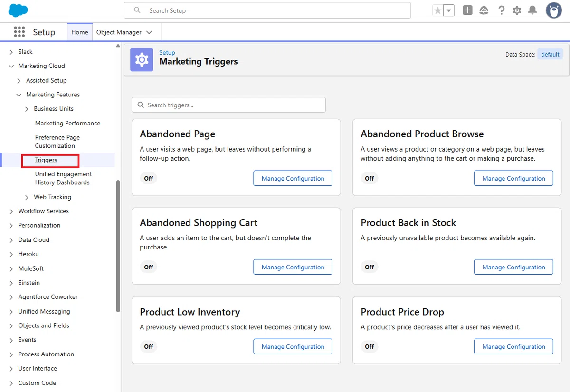This screenshot has width=570, height=392.
Task: Open Preference Page Customization in sidebar
Action: [57, 142]
